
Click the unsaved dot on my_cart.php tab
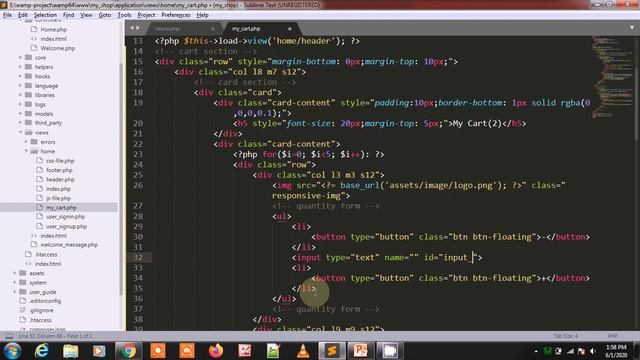tap(289, 29)
